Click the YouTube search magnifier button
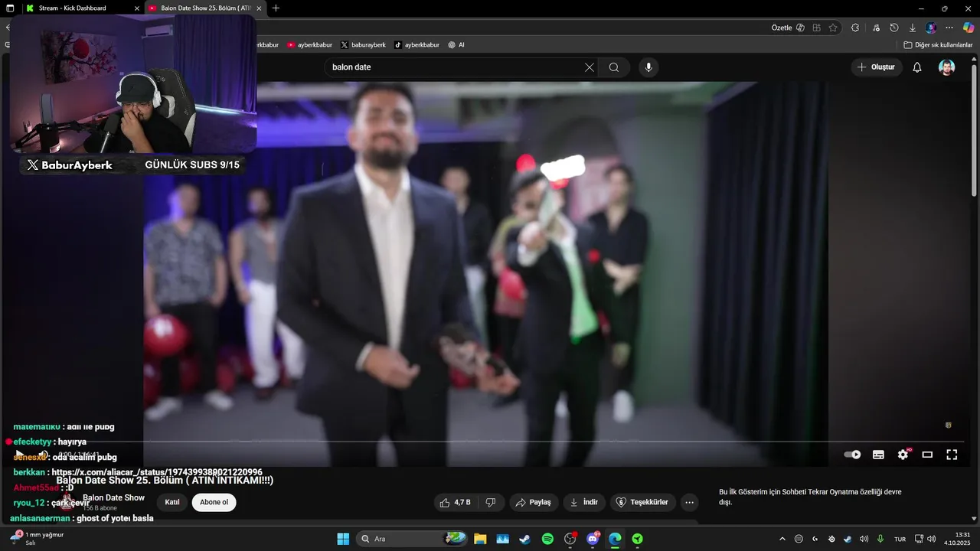 [x=614, y=67]
